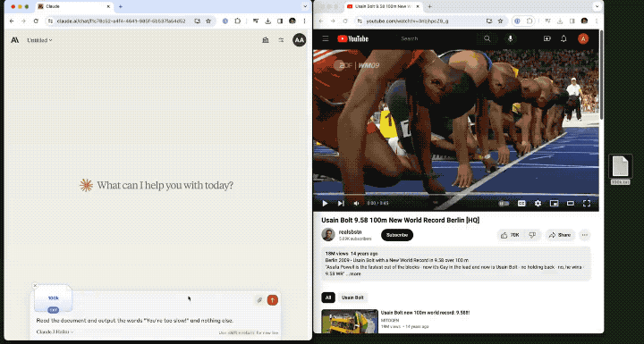Share the Usain Bolt video
644x344 pixels.
(560, 235)
